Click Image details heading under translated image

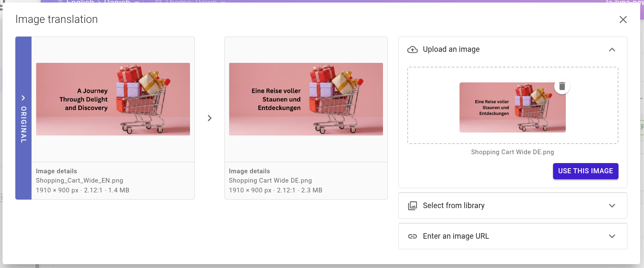250,171
